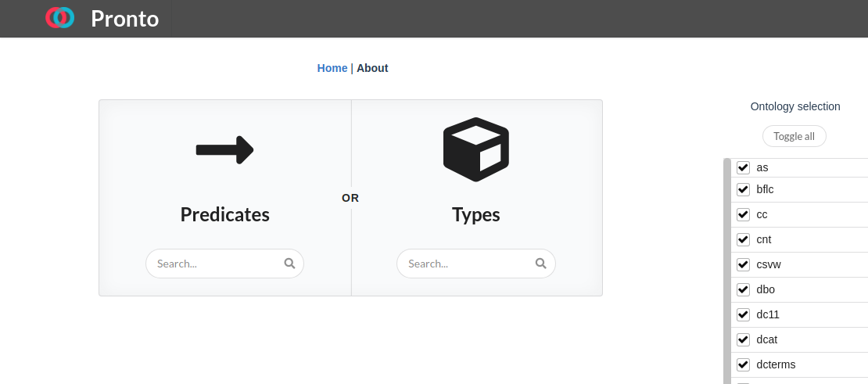Uncheck the 'cnt' ontology
Screen dimensions: 868x384
coord(743,239)
